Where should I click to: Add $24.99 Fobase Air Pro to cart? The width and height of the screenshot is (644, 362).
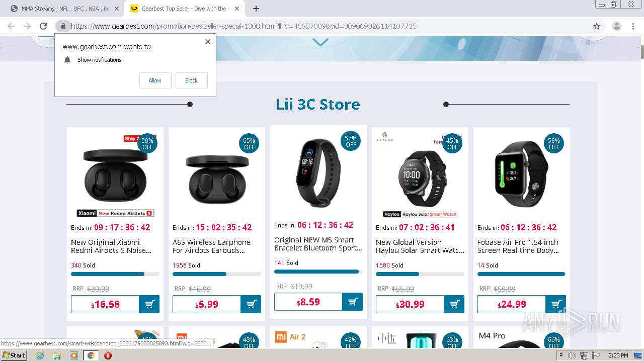pyautogui.click(x=556, y=304)
